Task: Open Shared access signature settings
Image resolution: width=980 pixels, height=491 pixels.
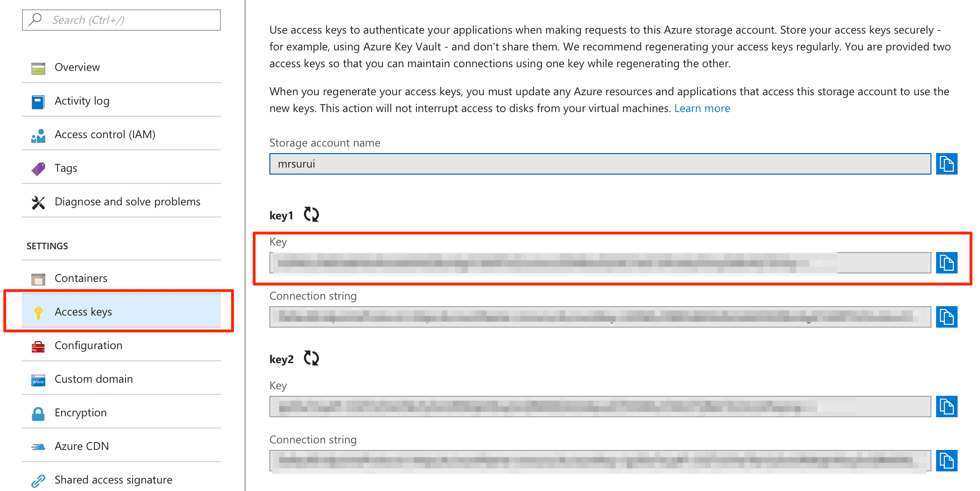Action: (113, 479)
